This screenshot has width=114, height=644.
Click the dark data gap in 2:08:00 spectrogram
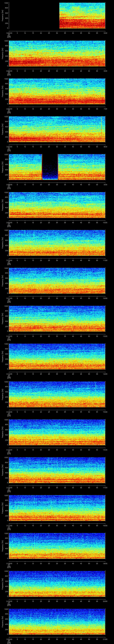coord(50,167)
